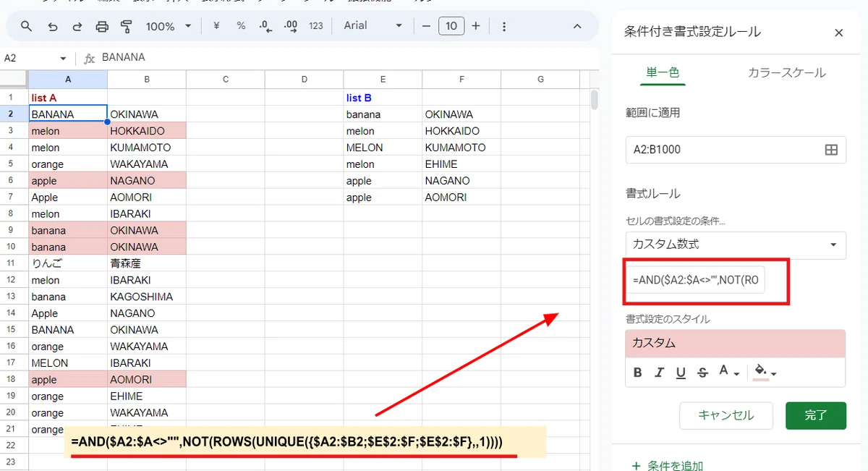This screenshot has height=471, width=868.
Task: Open the name box dropdown arrow
Action: [x=63, y=59]
